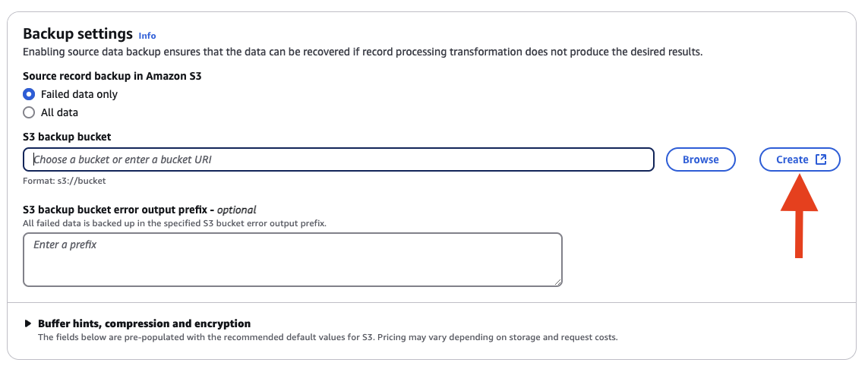Select the All data radio button
The height and width of the screenshot is (369, 868).
pyautogui.click(x=30, y=112)
